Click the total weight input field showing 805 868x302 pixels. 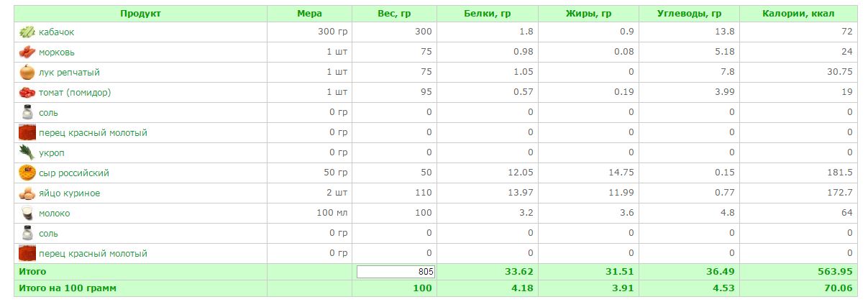[x=396, y=272]
